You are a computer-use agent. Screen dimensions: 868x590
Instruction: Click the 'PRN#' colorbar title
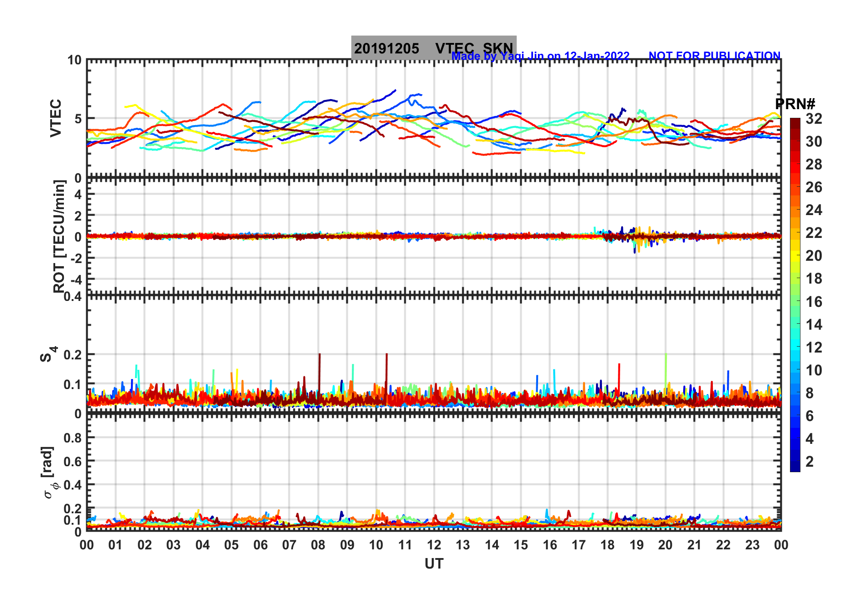(x=795, y=104)
